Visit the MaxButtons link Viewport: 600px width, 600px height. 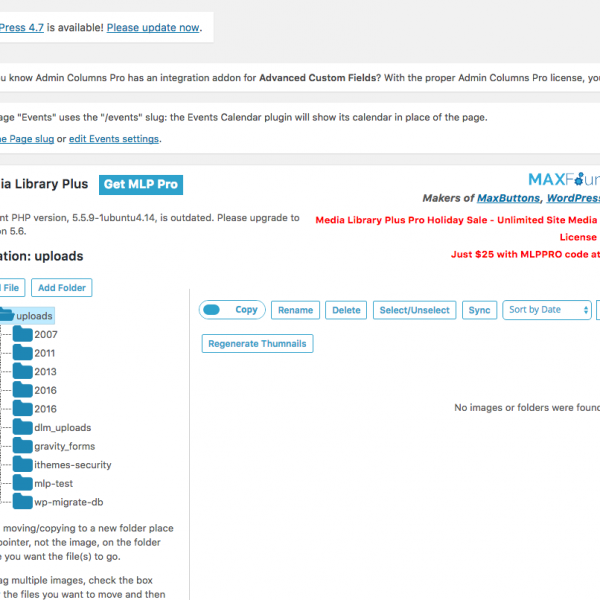509,198
